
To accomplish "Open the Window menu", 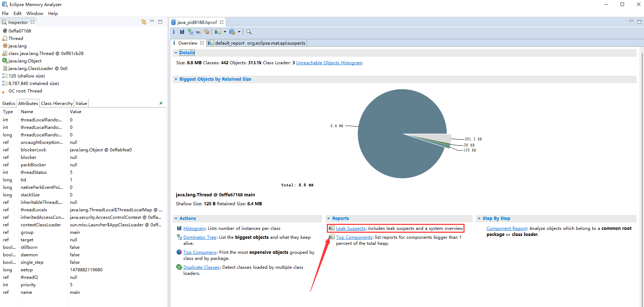I will click(x=35, y=13).
